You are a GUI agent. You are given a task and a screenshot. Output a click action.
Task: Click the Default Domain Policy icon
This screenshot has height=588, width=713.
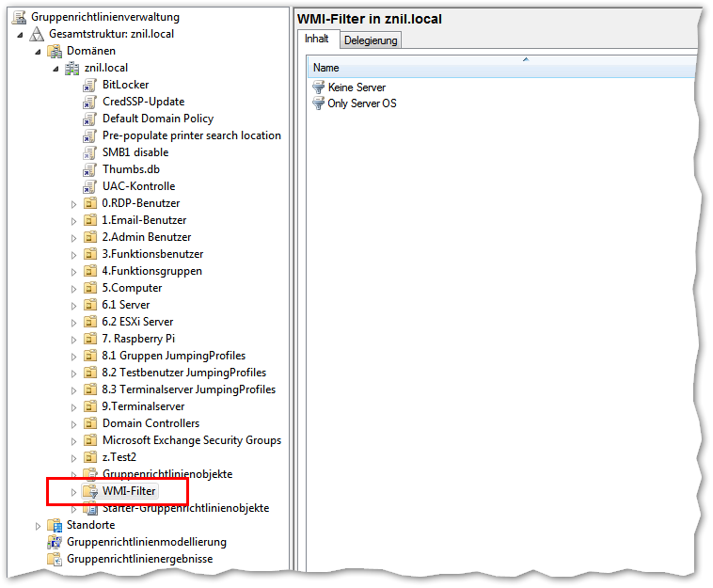[x=89, y=119]
